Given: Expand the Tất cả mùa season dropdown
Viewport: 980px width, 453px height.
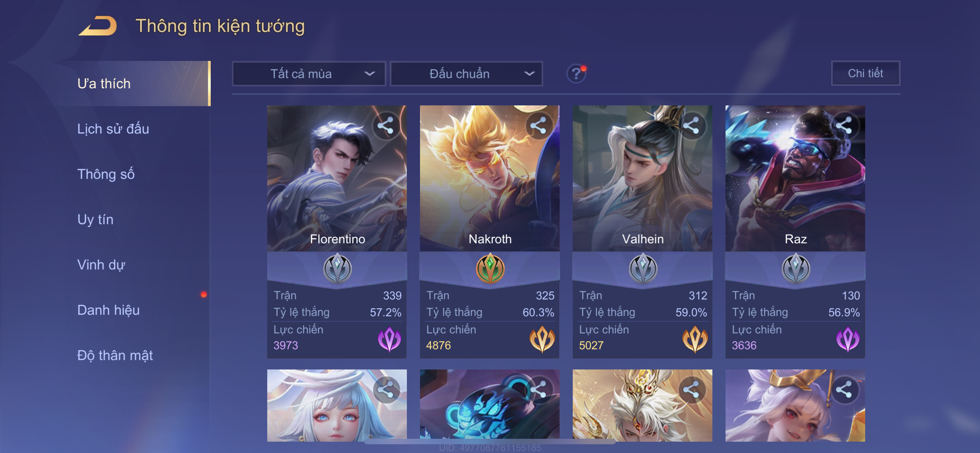Looking at the screenshot, I should coord(309,73).
